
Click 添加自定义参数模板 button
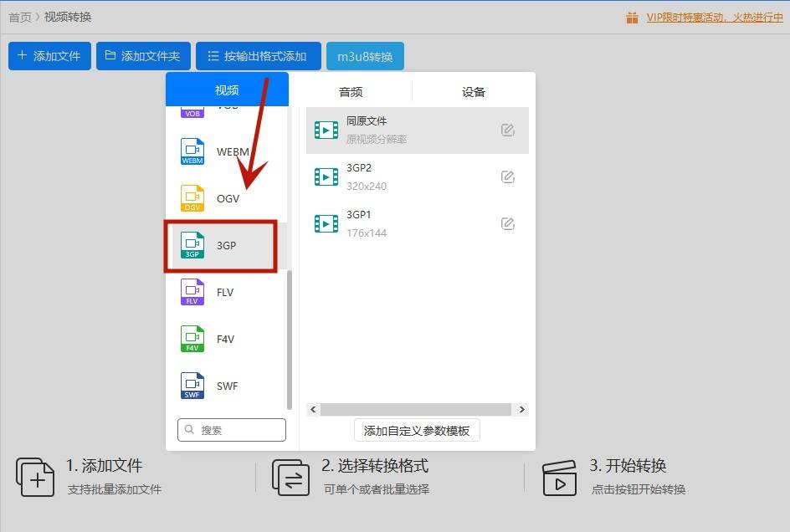tap(417, 431)
